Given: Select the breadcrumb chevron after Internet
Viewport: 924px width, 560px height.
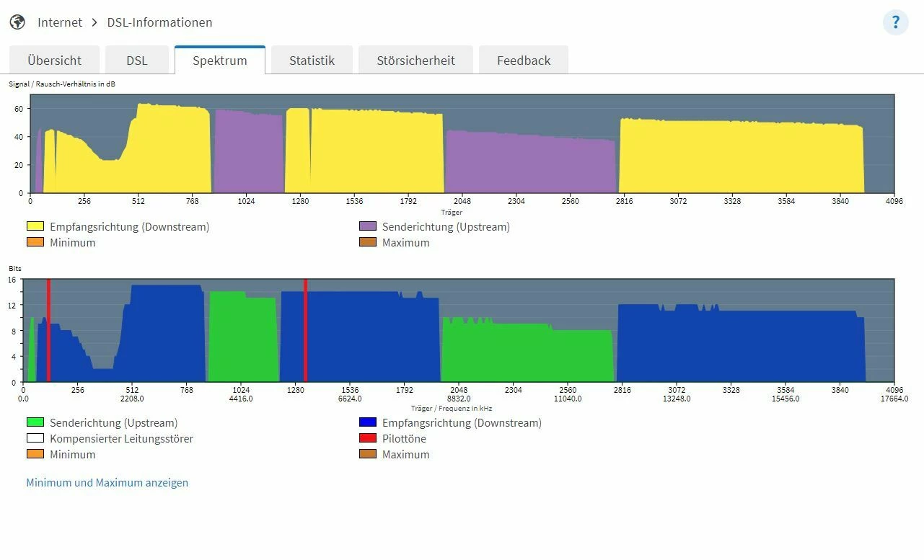Looking at the screenshot, I should (x=94, y=22).
